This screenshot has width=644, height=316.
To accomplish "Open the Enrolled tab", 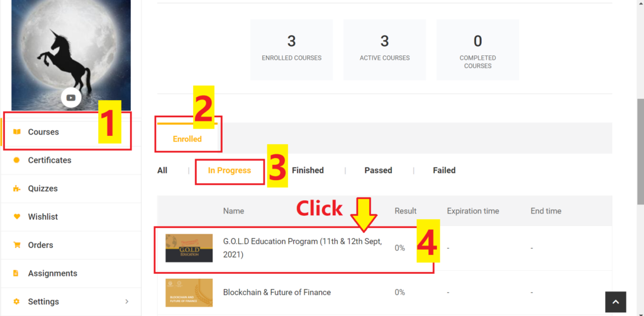I will point(187,138).
